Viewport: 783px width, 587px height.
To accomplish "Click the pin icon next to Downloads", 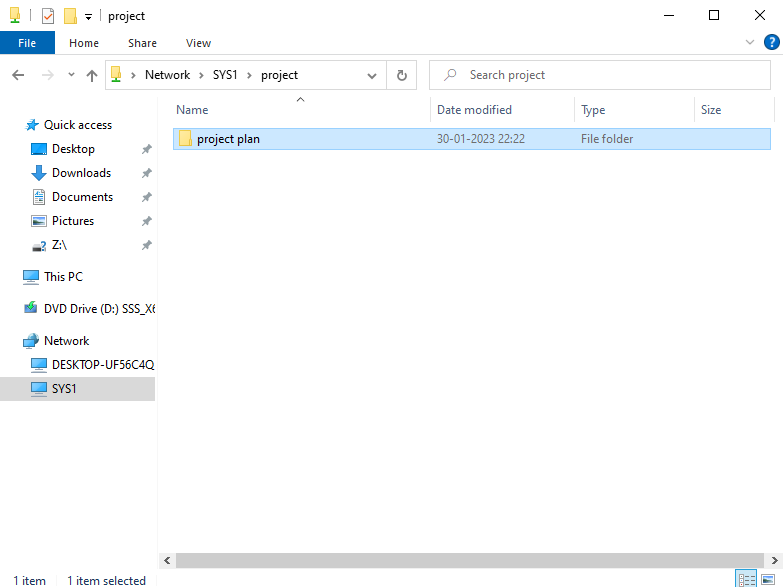I will tap(146, 173).
